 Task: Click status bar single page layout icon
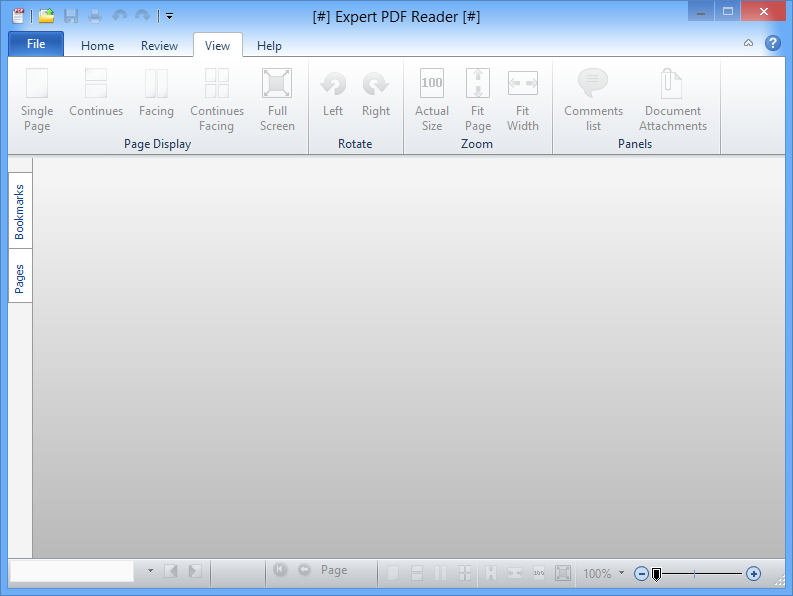click(x=392, y=573)
